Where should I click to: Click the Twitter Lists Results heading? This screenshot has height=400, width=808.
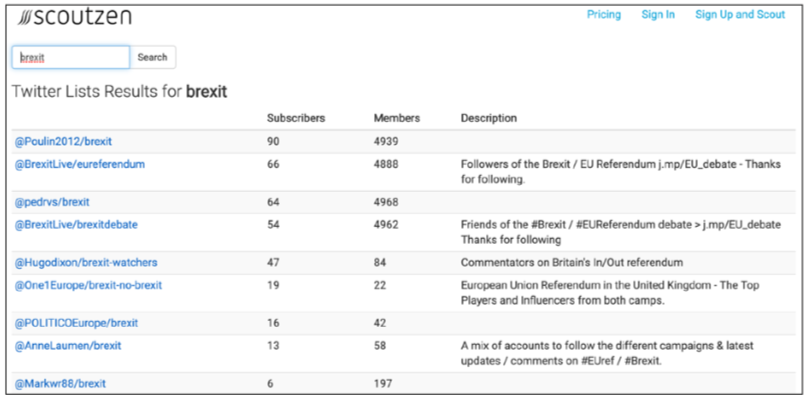[120, 92]
